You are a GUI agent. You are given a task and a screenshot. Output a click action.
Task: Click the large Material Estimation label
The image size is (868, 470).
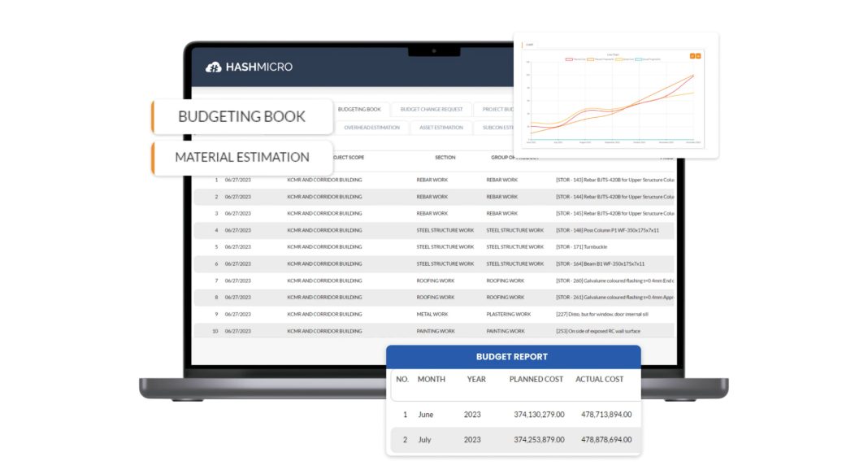(x=242, y=158)
